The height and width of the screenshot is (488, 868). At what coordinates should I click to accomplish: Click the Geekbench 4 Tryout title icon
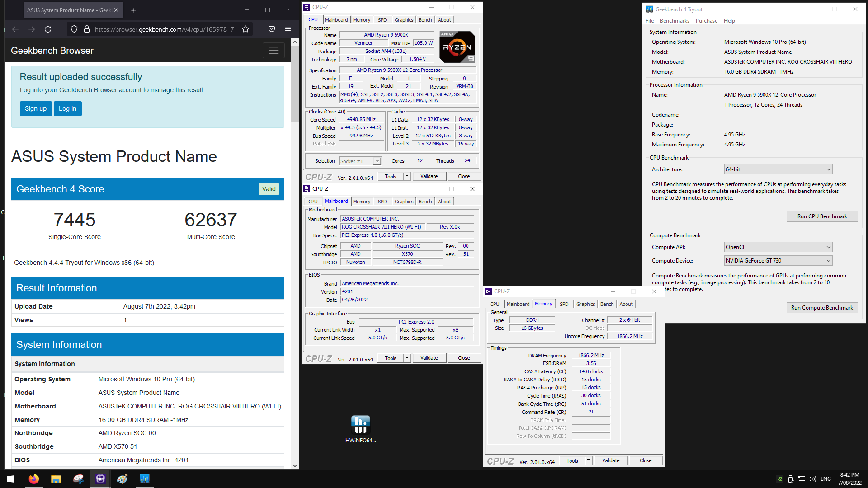tap(650, 9)
